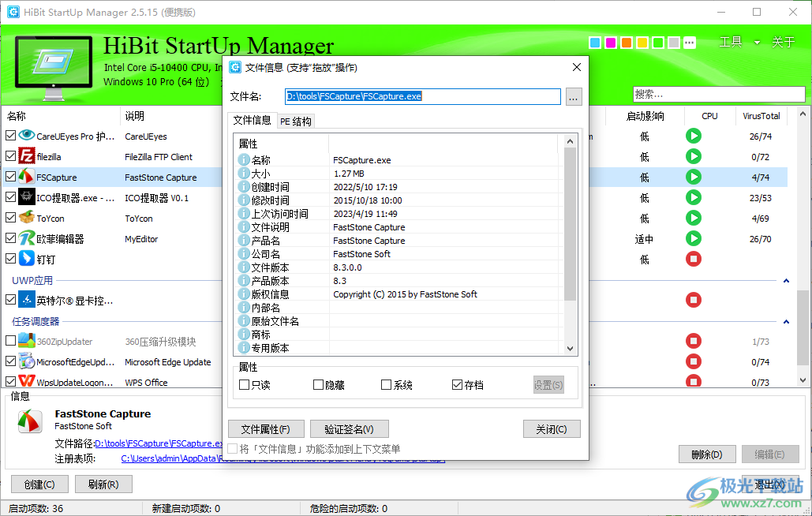Switch to the PE 结构 tab
Image resolution: width=812 pixels, height=516 pixels.
(x=296, y=121)
